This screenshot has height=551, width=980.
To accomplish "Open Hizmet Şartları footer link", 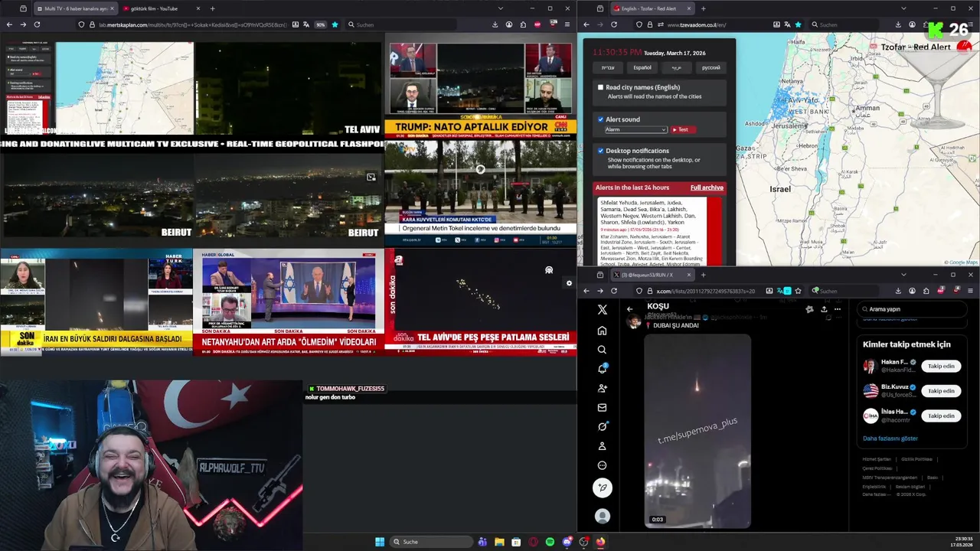I will click(877, 459).
